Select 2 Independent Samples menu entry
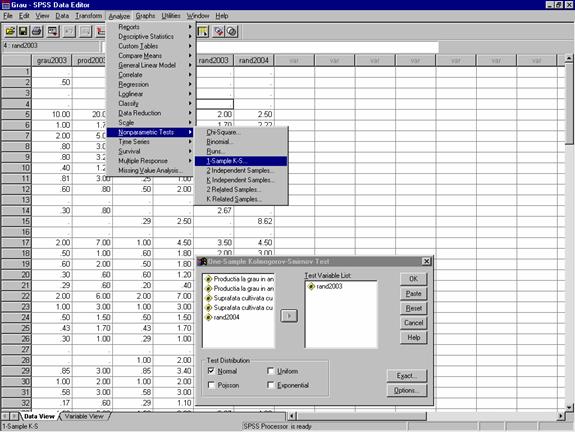Viewport: 575px width, 432px height. point(241,171)
